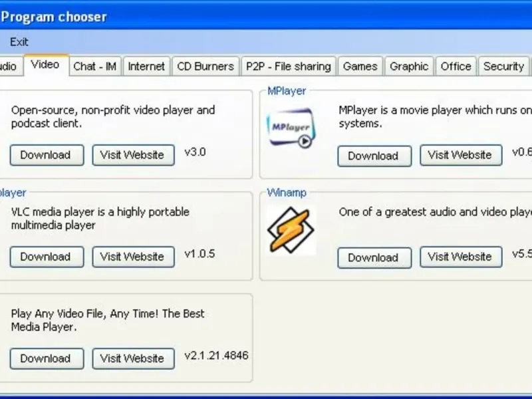Click the v1.0.5 version label
The height and width of the screenshot is (399, 532).
200,254
